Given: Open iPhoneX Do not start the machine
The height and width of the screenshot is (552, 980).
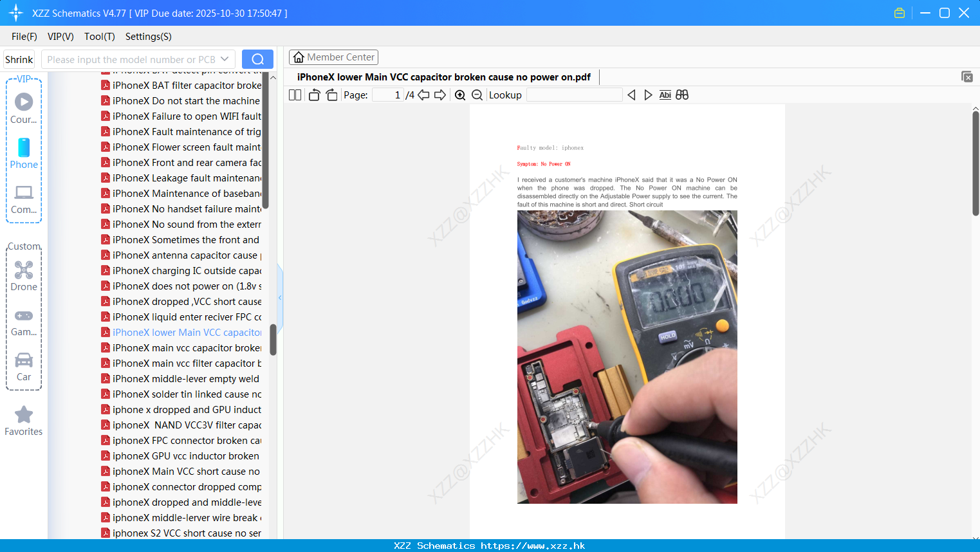Looking at the screenshot, I should point(181,101).
